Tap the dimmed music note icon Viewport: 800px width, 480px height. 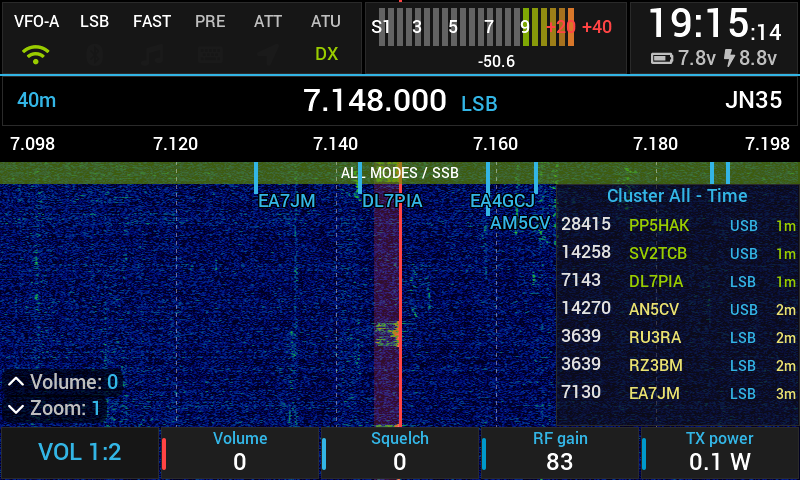tap(152, 54)
